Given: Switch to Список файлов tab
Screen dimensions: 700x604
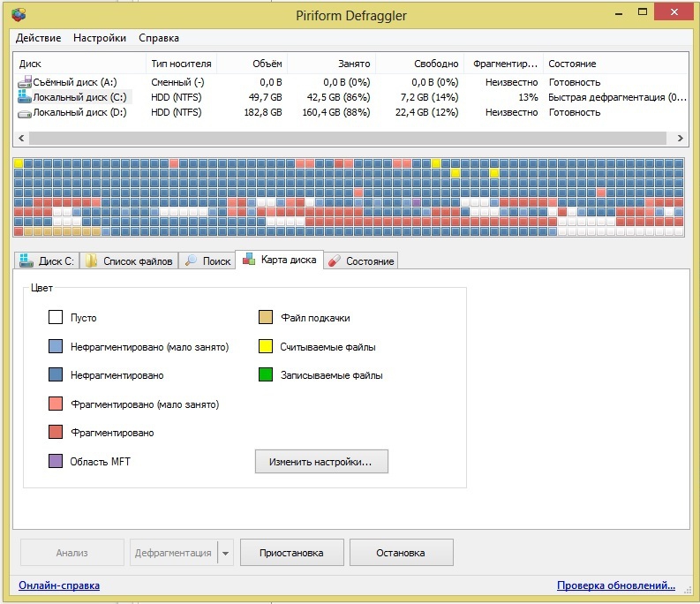Looking at the screenshot, I should [129, 261].
